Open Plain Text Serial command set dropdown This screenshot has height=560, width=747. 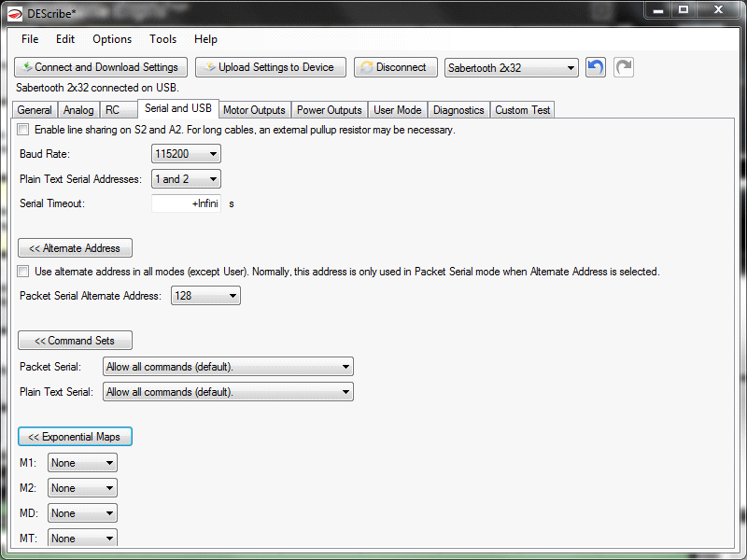coord(228,392)
